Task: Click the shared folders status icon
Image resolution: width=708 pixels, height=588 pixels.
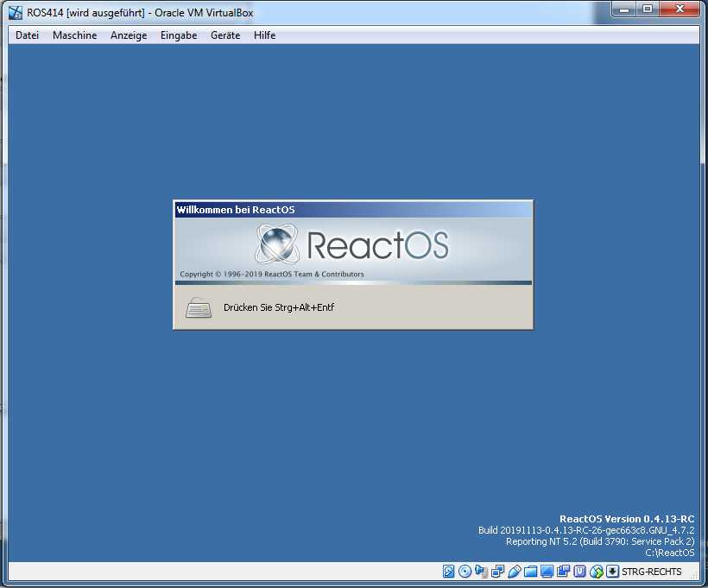Action: point(530,572)
